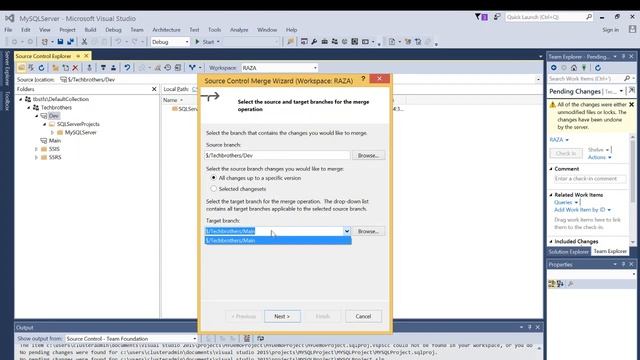Click the red Delete X in Source Control Explorer

pyautogui.click(x=75, y=68)
